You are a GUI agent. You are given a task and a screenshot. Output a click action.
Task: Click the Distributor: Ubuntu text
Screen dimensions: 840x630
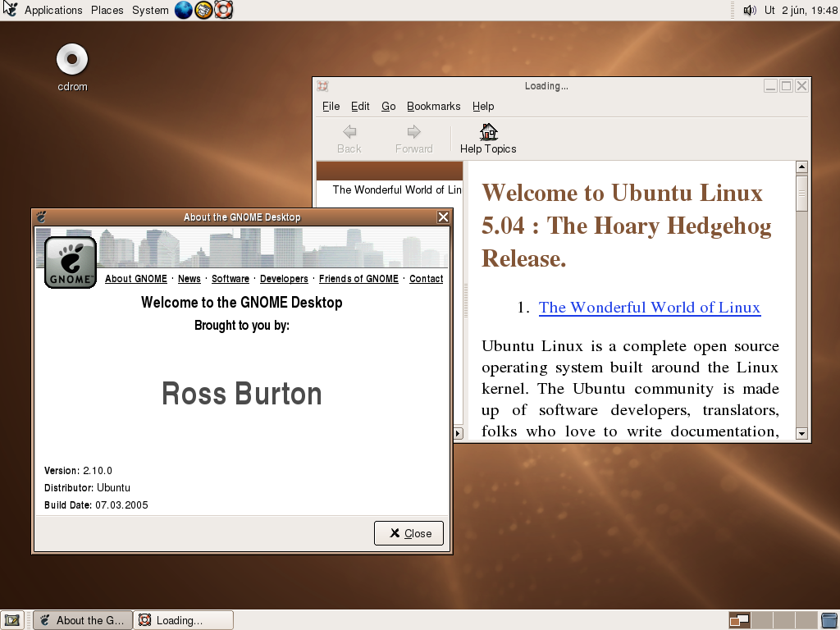87,488
